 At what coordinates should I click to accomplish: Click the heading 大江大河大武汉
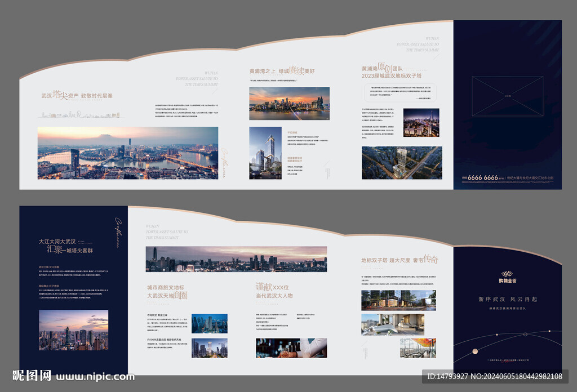tap(57, 242)
